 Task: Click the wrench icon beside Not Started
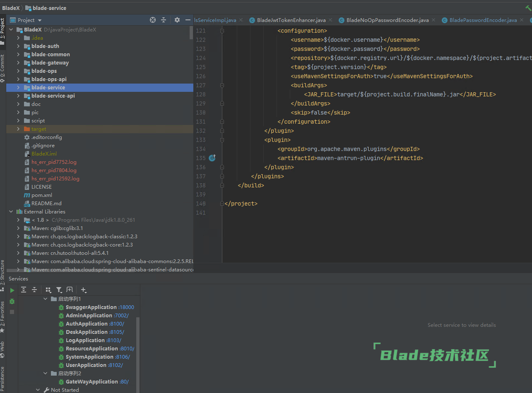coord(46,390)
